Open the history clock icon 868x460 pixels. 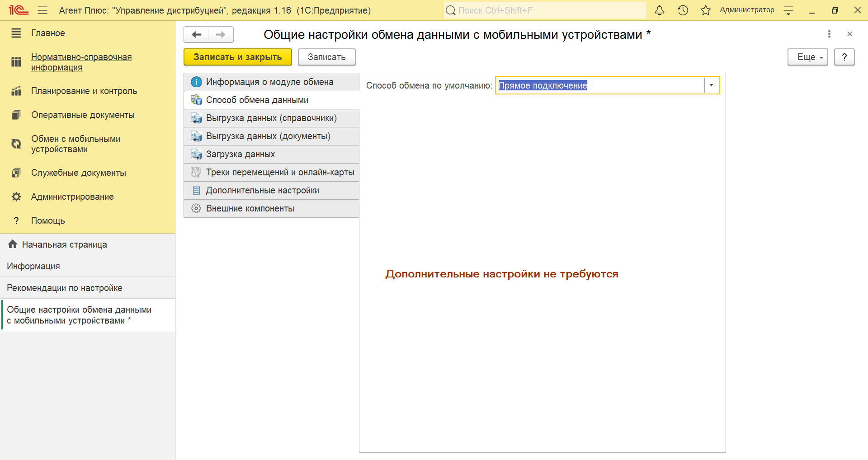tap(683, 10)
